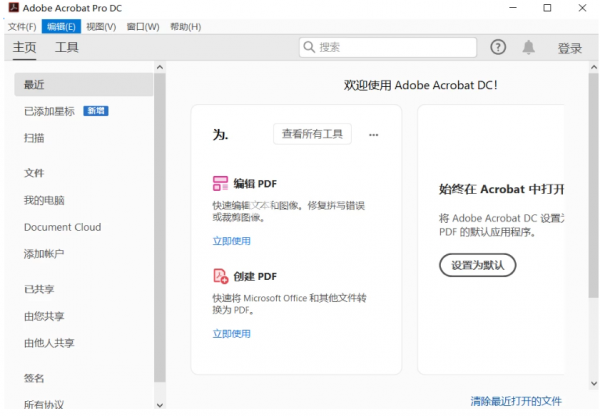This screenshot has width=600, height=416.
Task: Click the help question mark icon
Action: (498, 47)
